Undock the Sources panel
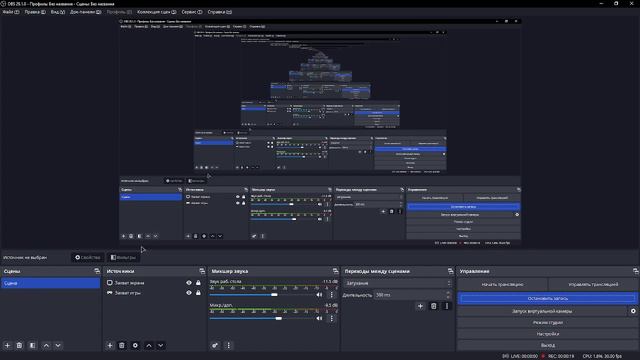 click(202, 271)
